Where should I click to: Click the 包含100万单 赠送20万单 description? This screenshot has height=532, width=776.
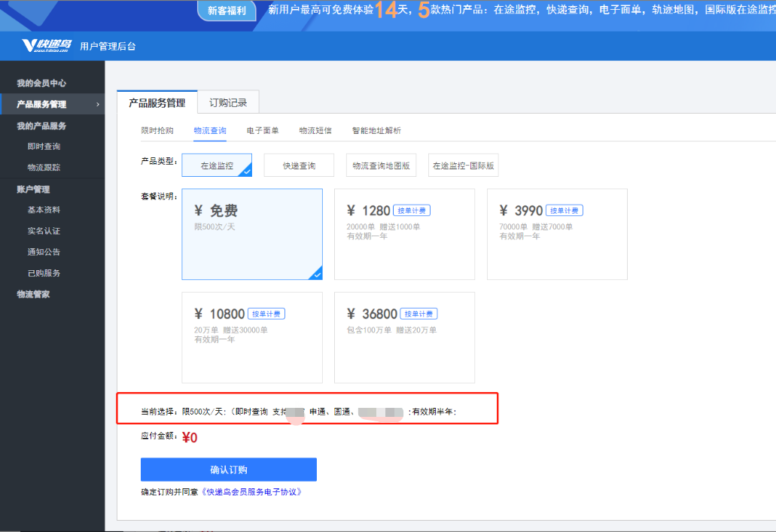391,330
